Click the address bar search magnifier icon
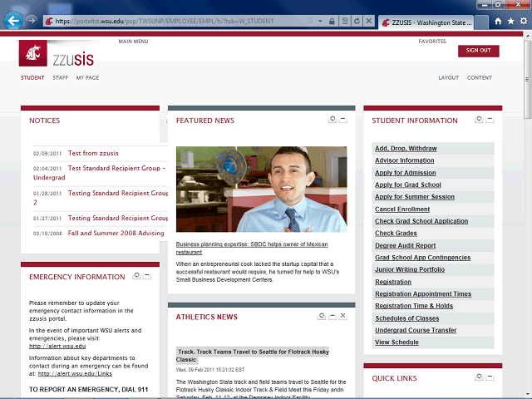 click(x=310, y=21)
